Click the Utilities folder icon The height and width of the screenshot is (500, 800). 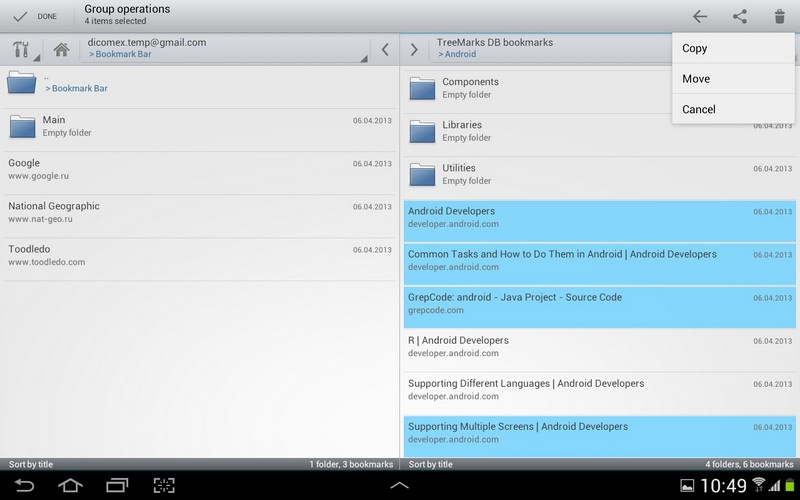422,174
